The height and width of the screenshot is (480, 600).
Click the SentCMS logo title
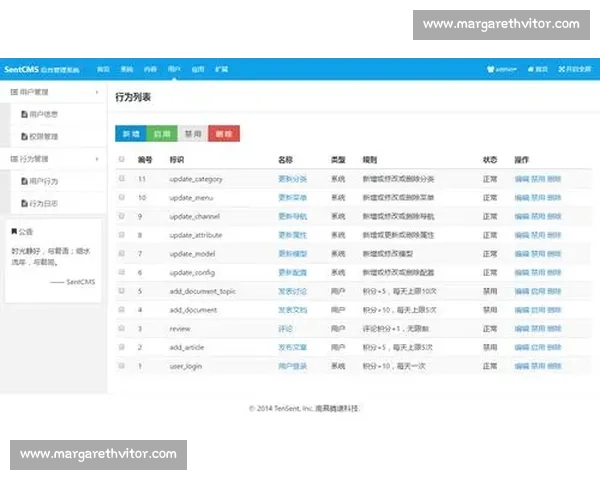point(42,69)
